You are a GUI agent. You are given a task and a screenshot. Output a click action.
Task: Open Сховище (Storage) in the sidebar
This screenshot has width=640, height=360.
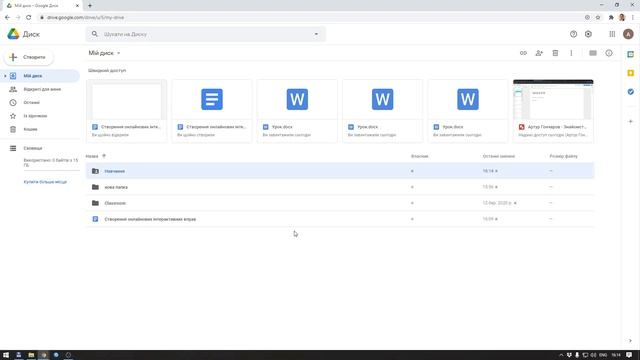coord(33,148)
